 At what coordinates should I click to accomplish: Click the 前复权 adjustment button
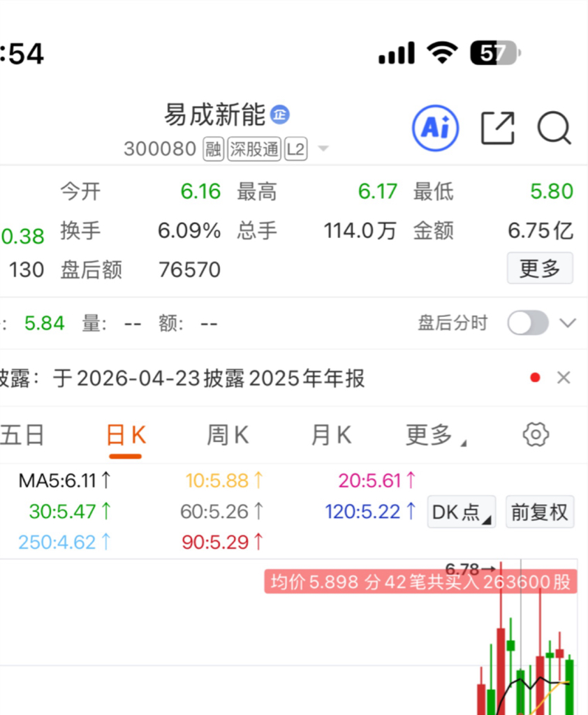coord(540,512)
